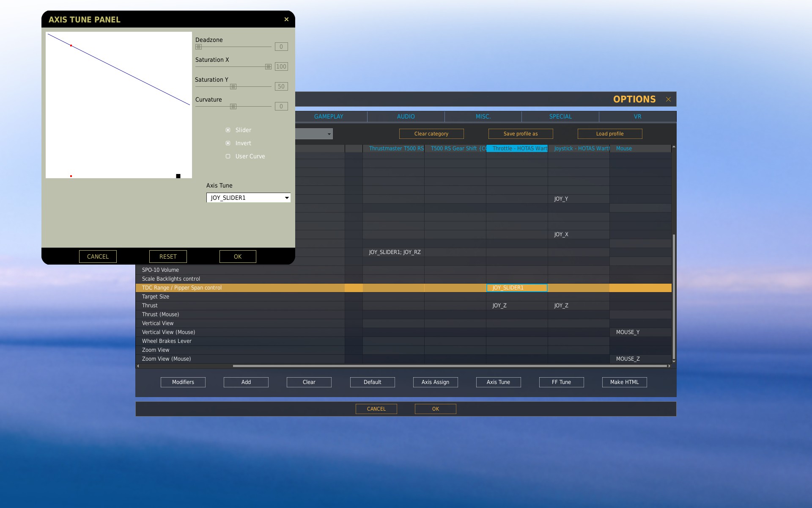Close the Options window

click(x=668, y=99)
